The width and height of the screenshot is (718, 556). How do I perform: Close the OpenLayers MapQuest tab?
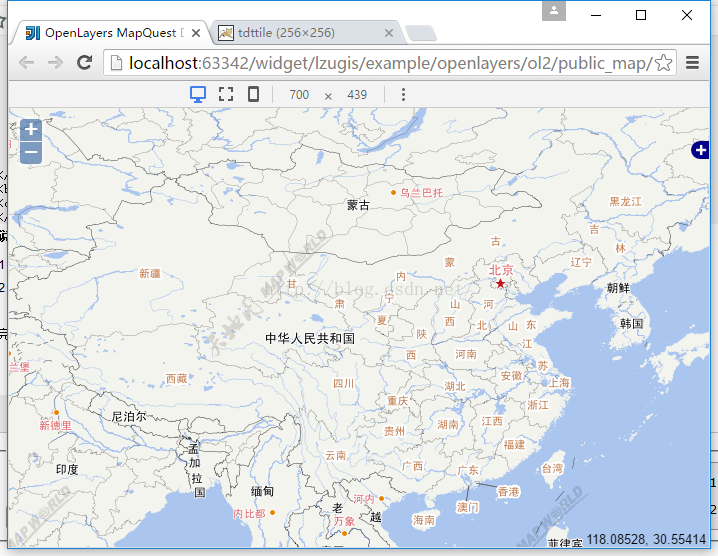[x=196, y=33]
